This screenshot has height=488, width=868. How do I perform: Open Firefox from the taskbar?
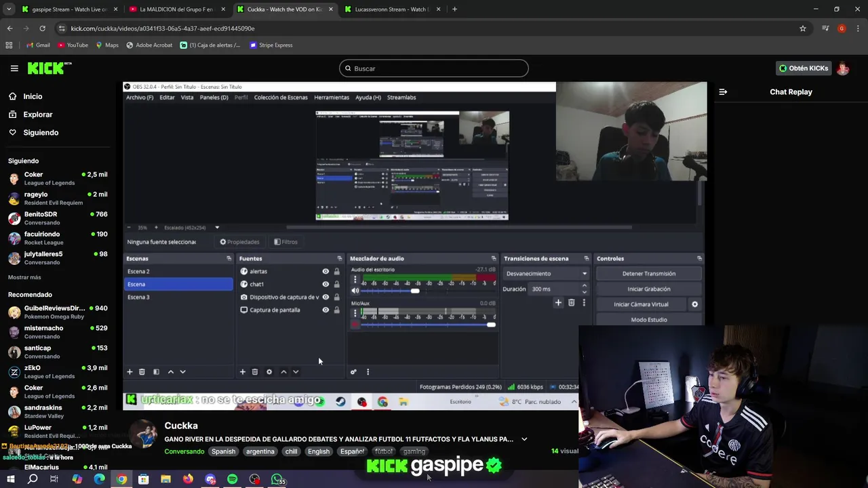188,479
